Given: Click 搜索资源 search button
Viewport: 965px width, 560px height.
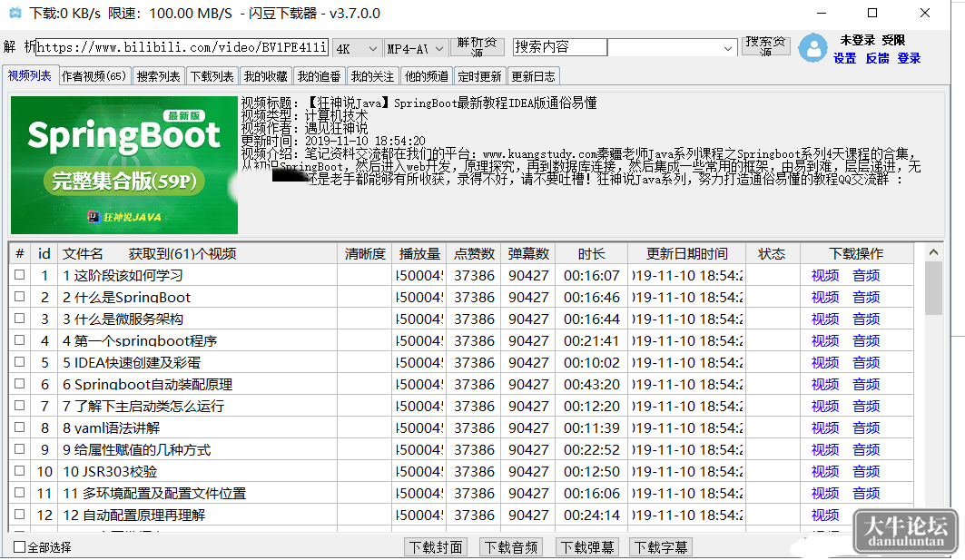Looking at the screenshot, I should click(765, 46).
